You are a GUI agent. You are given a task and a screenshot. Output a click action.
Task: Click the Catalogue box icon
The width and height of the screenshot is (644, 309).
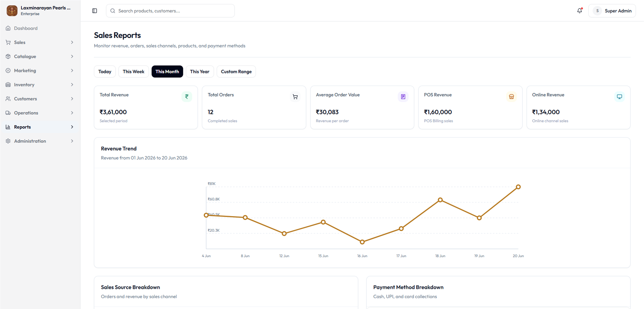8,56
